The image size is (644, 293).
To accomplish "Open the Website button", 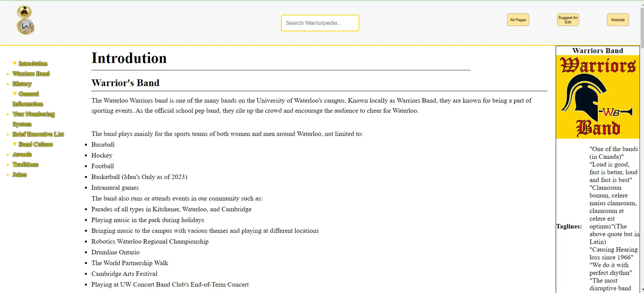I will [x=618, y=20].
